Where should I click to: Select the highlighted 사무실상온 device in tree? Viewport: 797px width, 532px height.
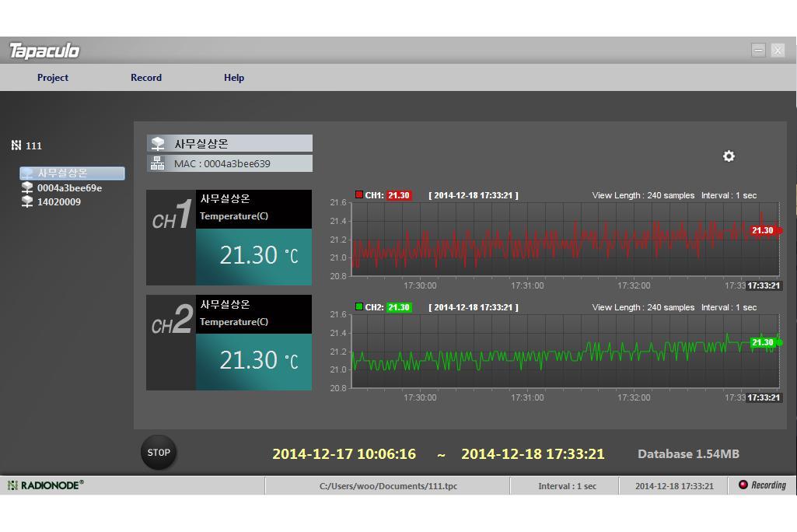click(x=72, y=173)
